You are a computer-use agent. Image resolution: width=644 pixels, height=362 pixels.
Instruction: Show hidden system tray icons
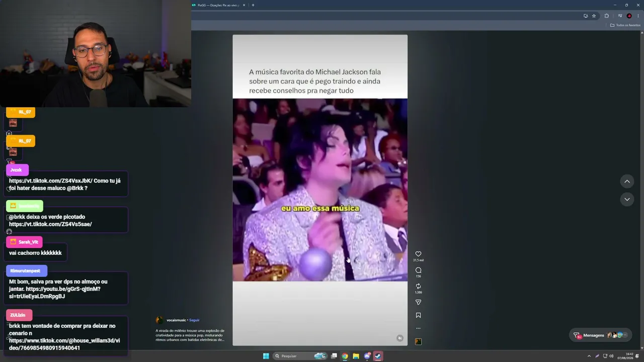pos(589,356)
